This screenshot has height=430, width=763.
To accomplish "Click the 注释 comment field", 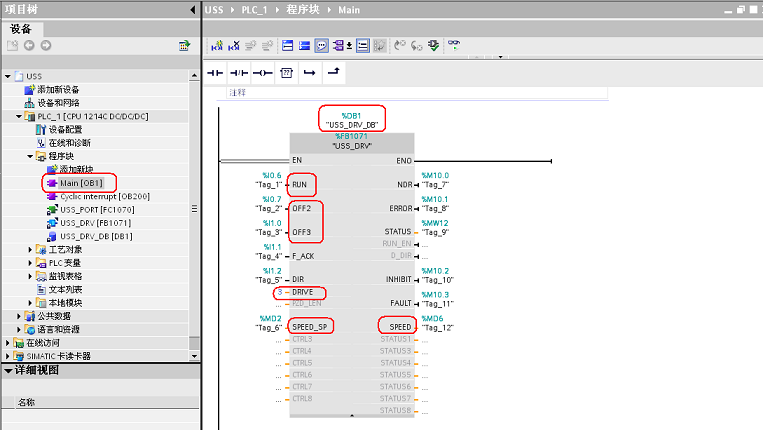I will [x=238, y=92].
